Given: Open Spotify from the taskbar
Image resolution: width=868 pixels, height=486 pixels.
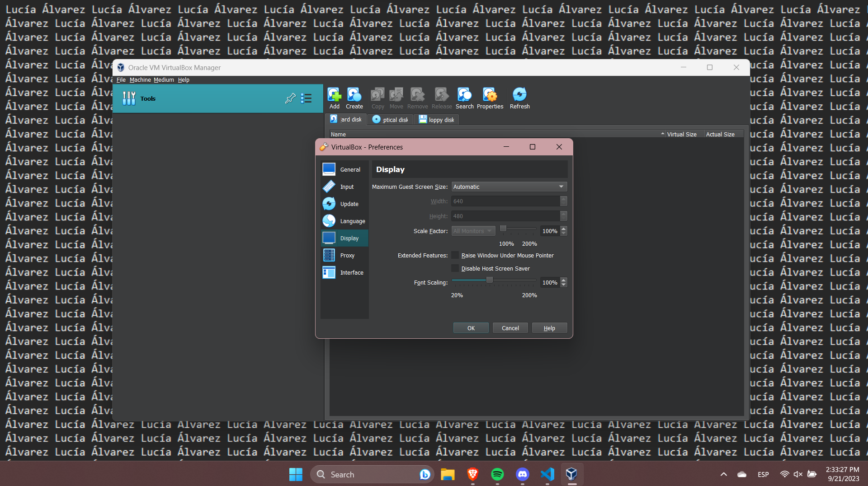Looking at the screenshot, I should [x=497, y=474].
